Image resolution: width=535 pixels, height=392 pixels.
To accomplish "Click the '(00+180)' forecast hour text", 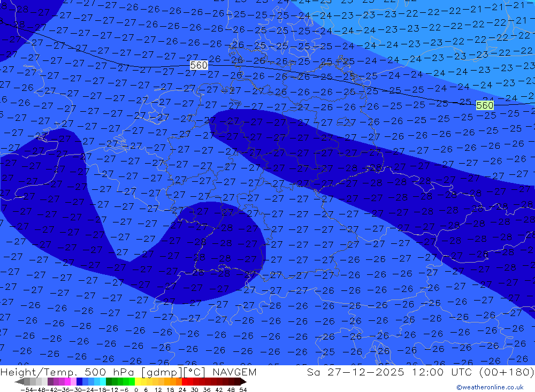I will 506,372.
